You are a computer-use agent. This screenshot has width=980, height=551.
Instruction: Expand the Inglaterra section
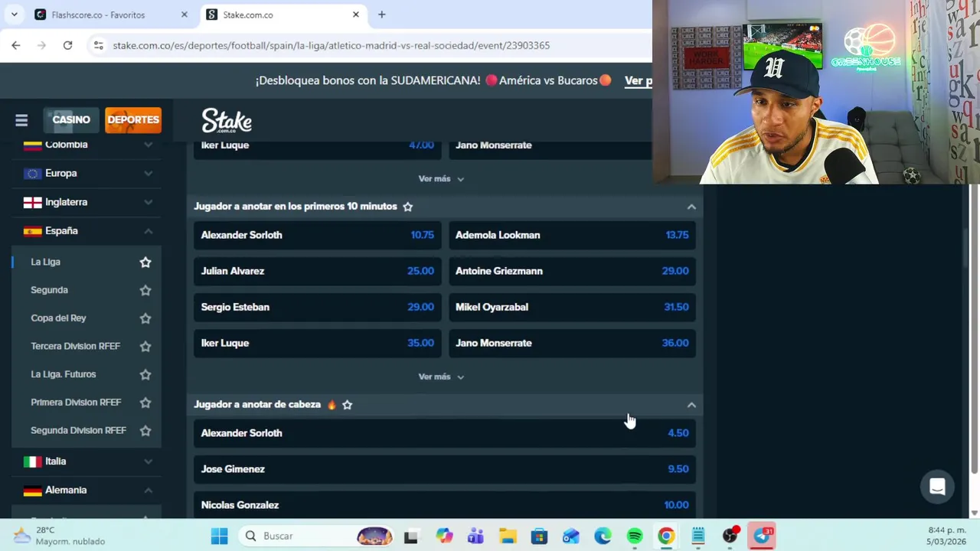tap(148, 202)
